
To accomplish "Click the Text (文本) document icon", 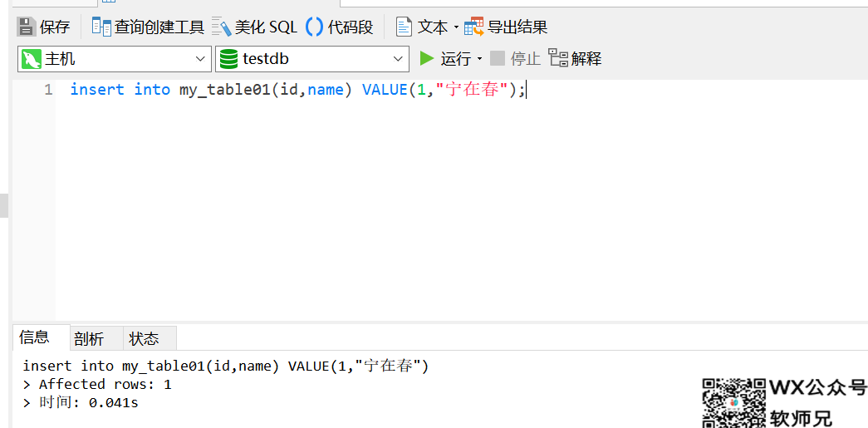I will (x=404, y=27).
